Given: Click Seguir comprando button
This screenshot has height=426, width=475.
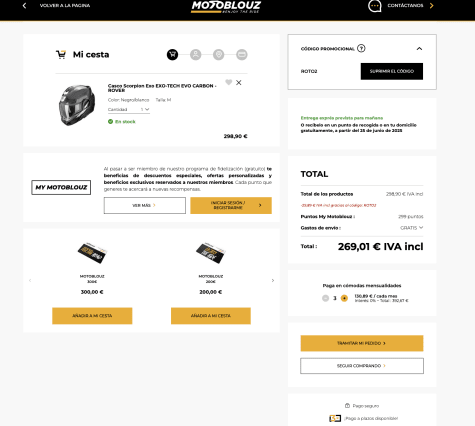Looking at the screenshot, I should coord(362,366).
